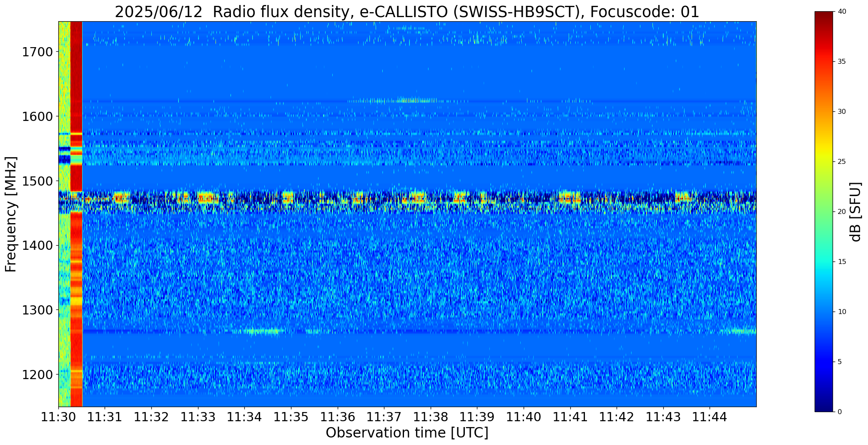This screenshot has width=868, height=445.
Task: Click the 11:30 time tick label
Action: pos(58,417)
